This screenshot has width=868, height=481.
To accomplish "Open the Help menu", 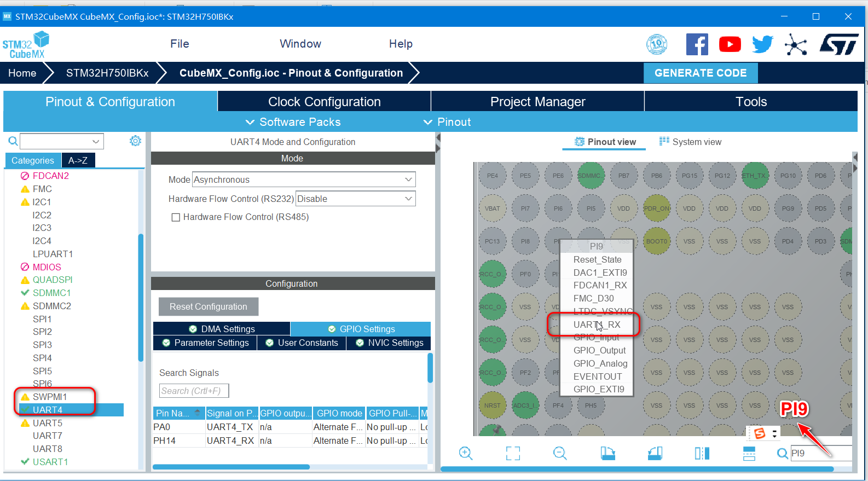I will pos(401,44).
